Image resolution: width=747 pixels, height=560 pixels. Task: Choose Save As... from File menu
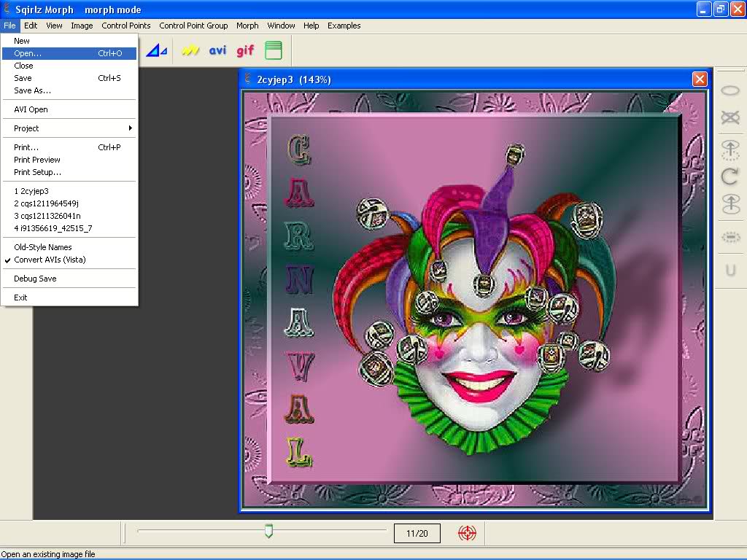[x=69, y=90]
